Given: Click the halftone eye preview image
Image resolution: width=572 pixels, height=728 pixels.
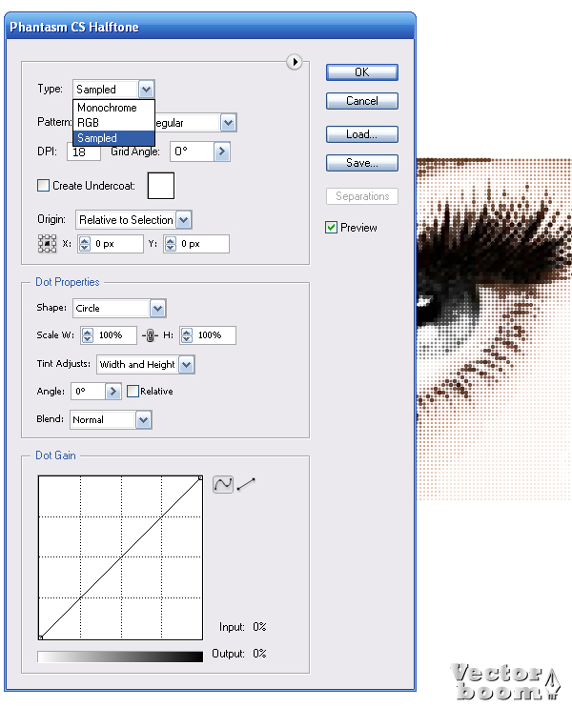Looking at the screenshot, I should [495, 329].
